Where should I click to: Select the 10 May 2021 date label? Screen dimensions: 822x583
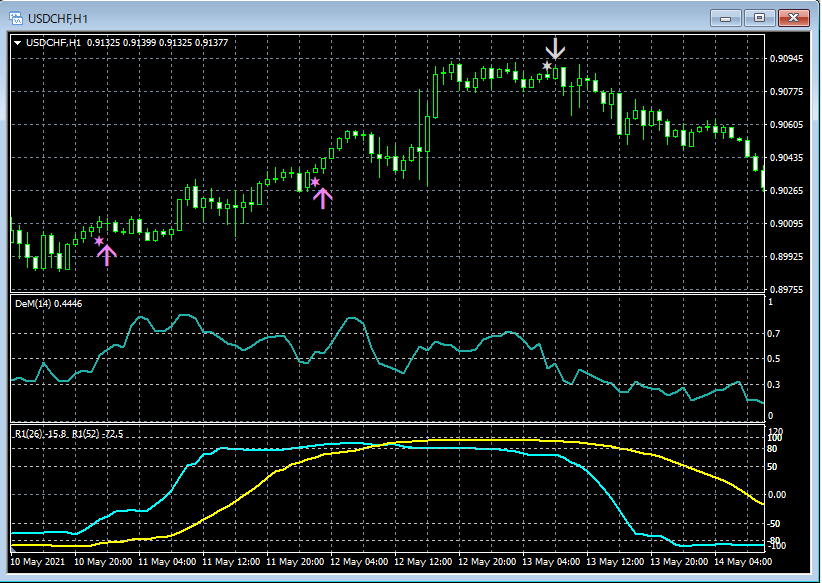click(36, 562)
